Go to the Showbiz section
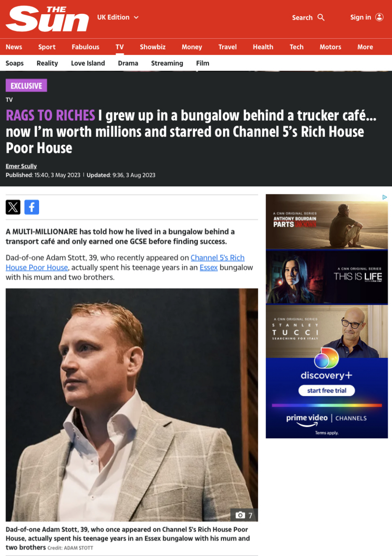392x556 pixels. coord(153,47)
